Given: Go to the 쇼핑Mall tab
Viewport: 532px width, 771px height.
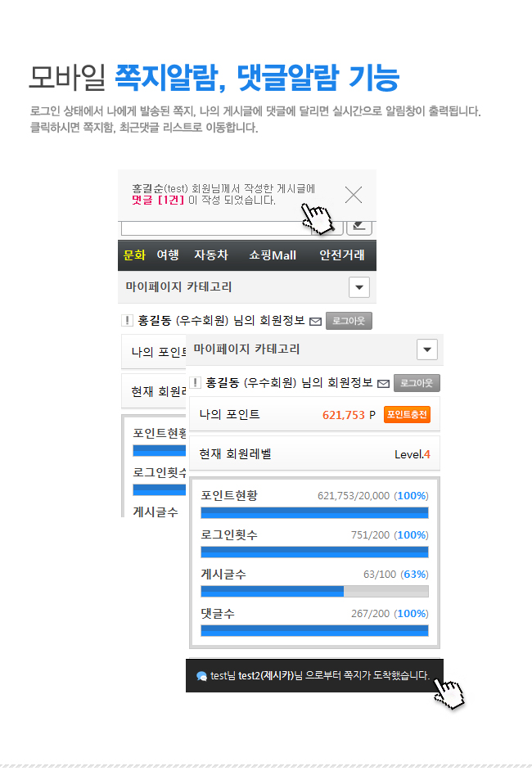Looking at the screenshot, I should tap(273, 255).
